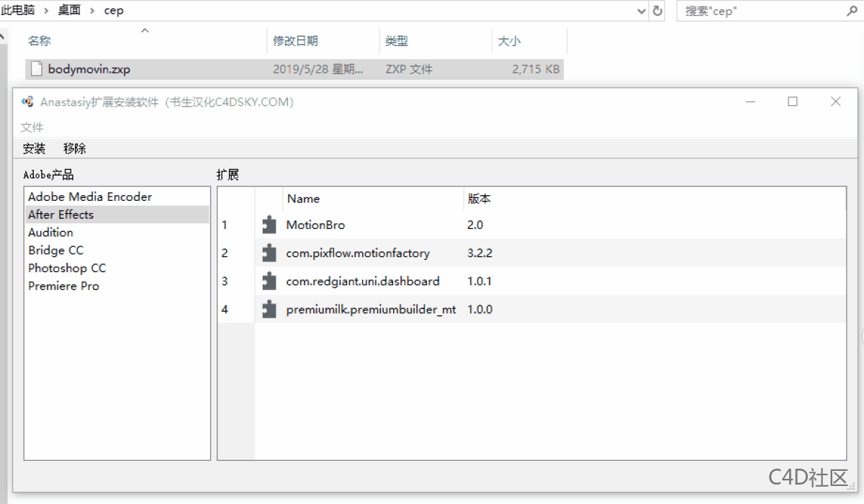Select After Effects in the Adobe产品 list
864x504 pixels.
click(60, 214)
